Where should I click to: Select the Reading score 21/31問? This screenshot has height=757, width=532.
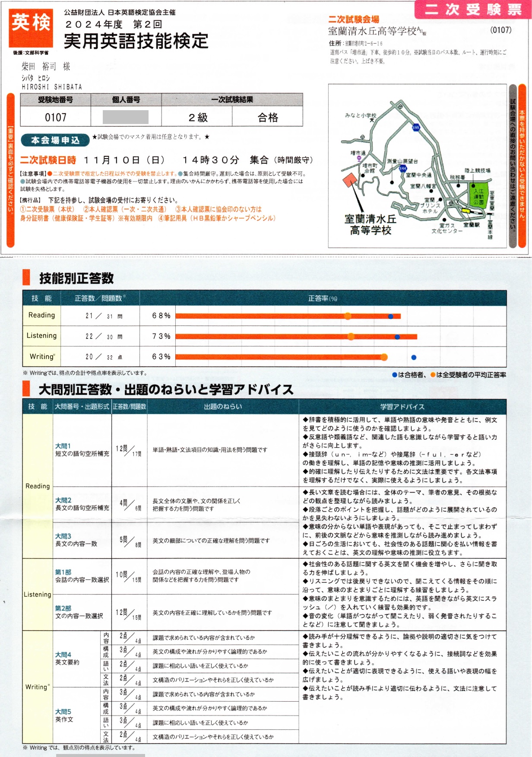pyautogui.click(x=104, y=316)
